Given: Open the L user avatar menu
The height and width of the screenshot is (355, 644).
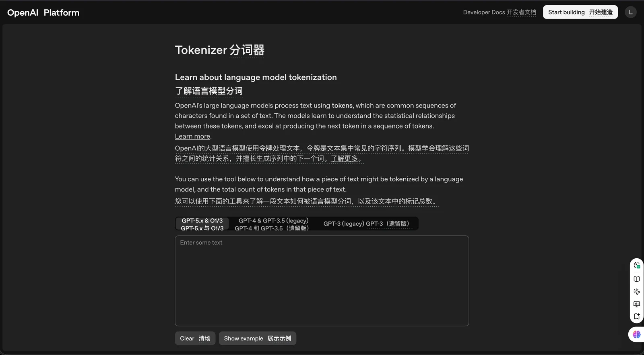Looking at the screenshot, I should coord(631,12).
